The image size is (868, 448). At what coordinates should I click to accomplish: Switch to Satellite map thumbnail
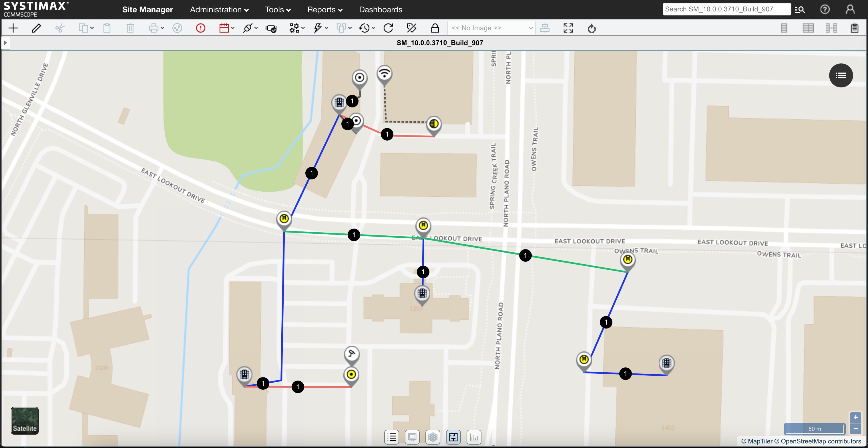tap(25, 420)
